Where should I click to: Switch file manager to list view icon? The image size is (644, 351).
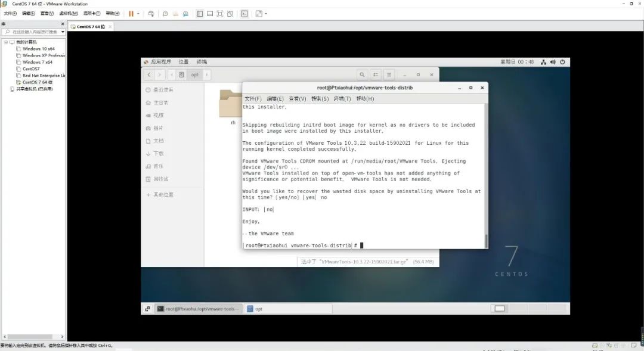click(x=376, y=74)
